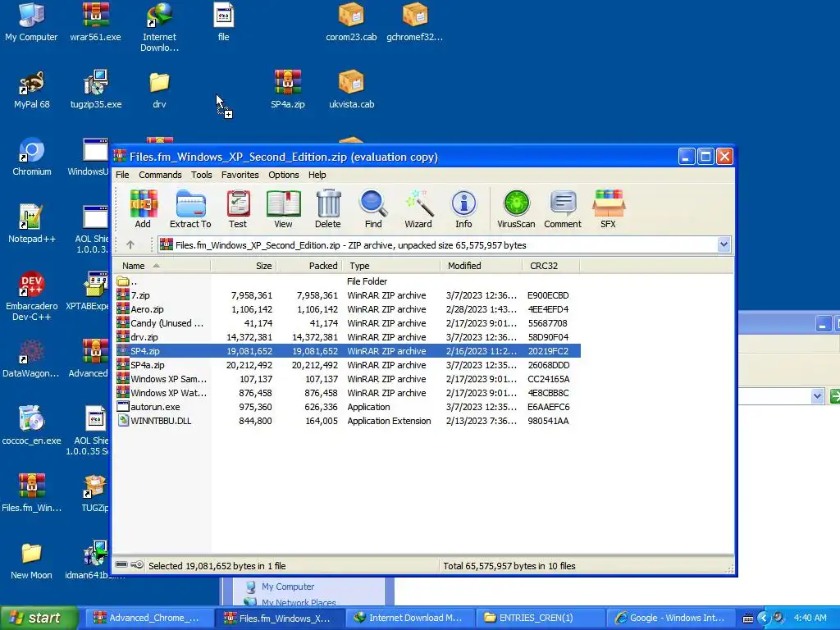Viewport: 840px width, 630px height.
Task: Select the Chromium desktop shortcut
Action: click(32, 157)
